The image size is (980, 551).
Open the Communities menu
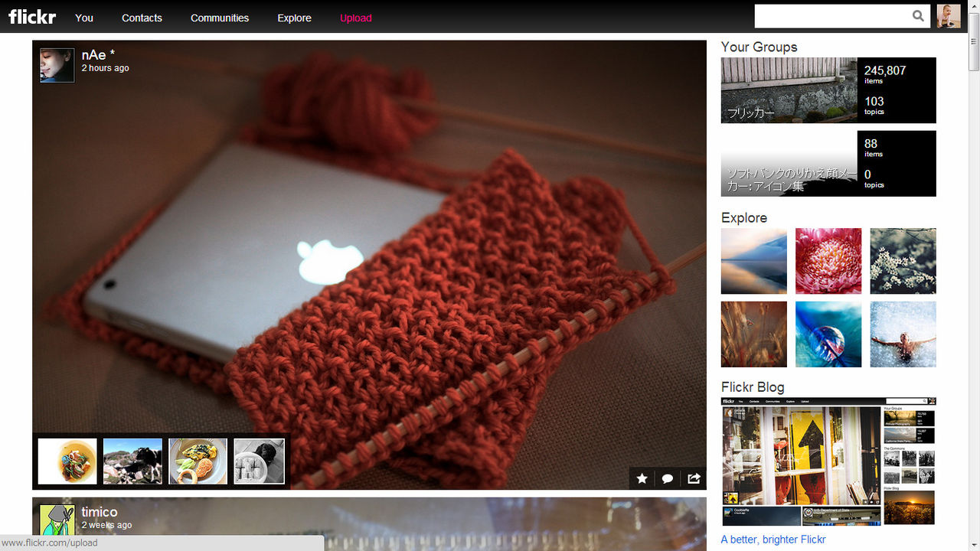[220, 18]
